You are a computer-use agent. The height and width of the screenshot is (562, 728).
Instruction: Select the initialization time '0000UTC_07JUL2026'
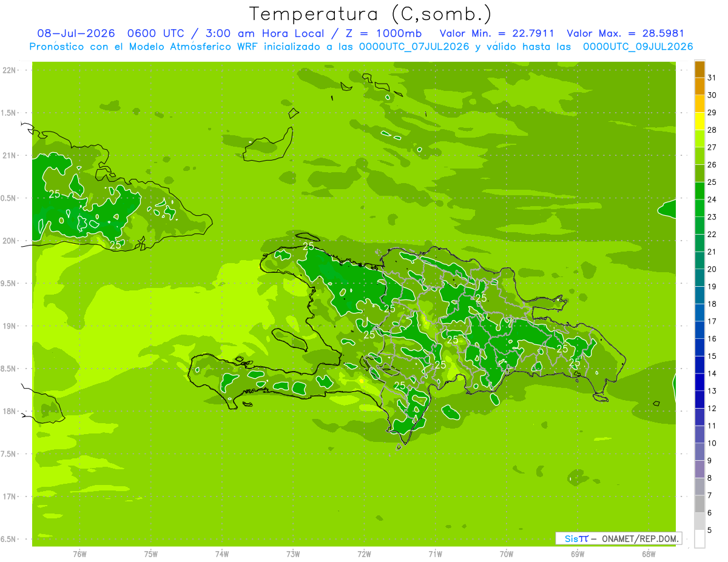(414, 47)
